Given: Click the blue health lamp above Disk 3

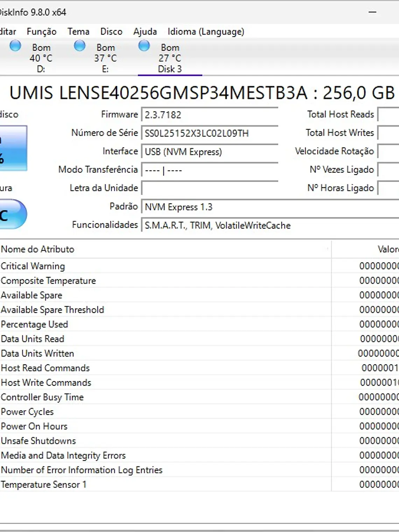Looking at the screenshot, I should pyautogui.click(x=144, y=45).
